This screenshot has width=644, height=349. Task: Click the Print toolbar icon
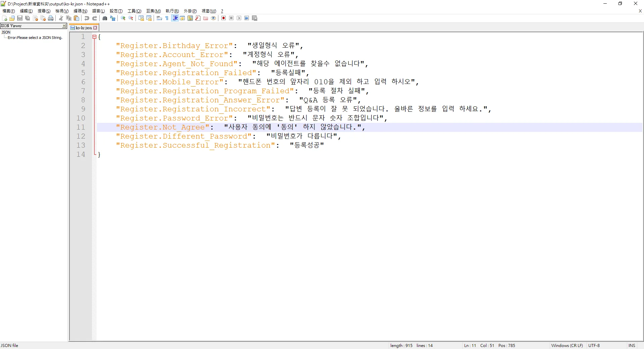(51, 18)
